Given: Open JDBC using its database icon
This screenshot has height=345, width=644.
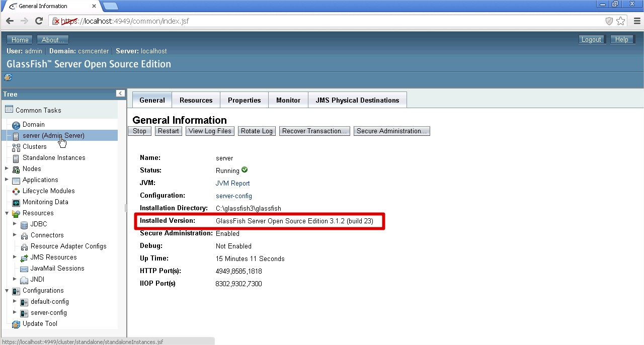Looking at the screenshot, I should pyautogui.click(x=24, y=224).
